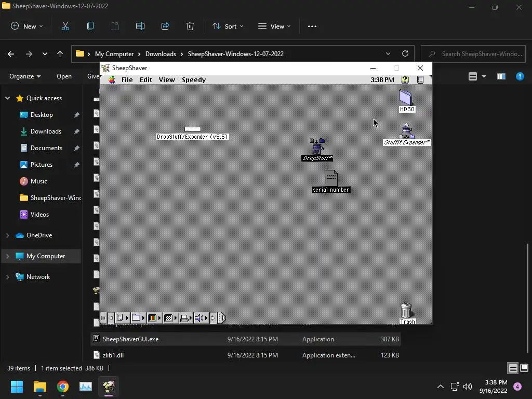Open the Windows Start menu
The width and height of the screenshot is (532, 399).
coord(17,387)
